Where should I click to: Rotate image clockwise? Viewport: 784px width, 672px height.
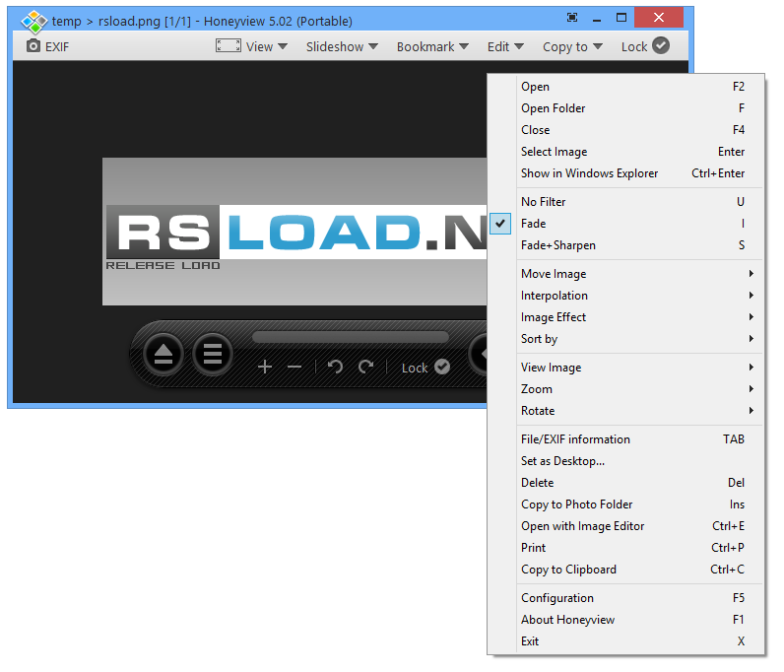click(x=366, y=367)
